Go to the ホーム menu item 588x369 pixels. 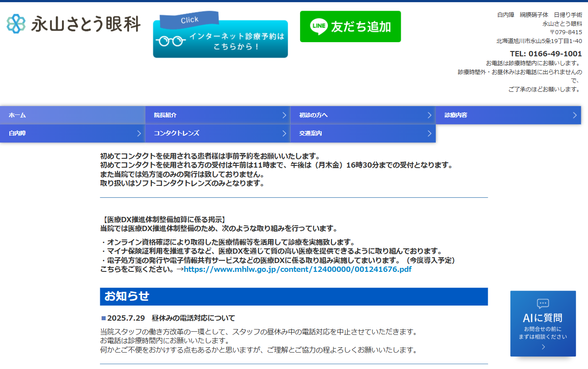tap(72, 115)
